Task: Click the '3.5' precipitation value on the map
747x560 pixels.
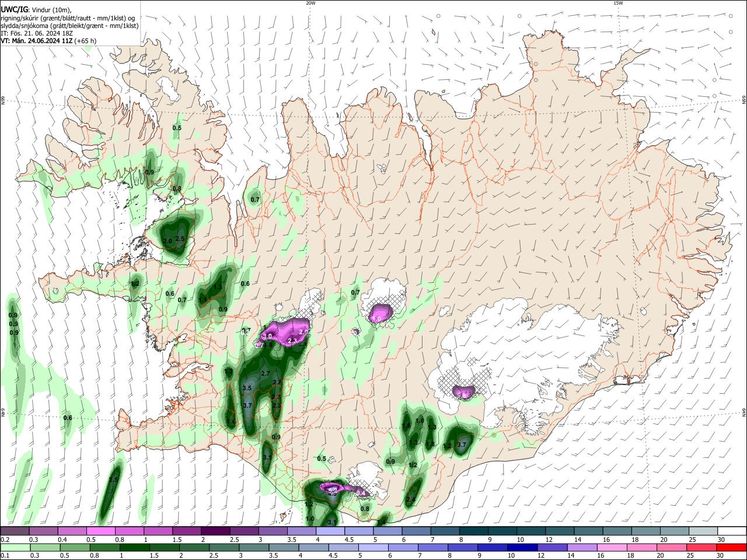Action: tap(247, 388)
